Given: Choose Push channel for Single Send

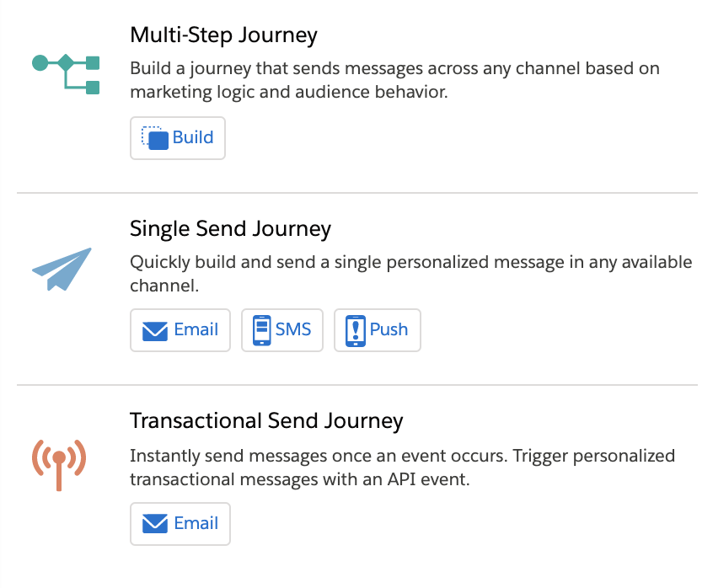Looking at the screenshot, I should click(x=378, y=330).
